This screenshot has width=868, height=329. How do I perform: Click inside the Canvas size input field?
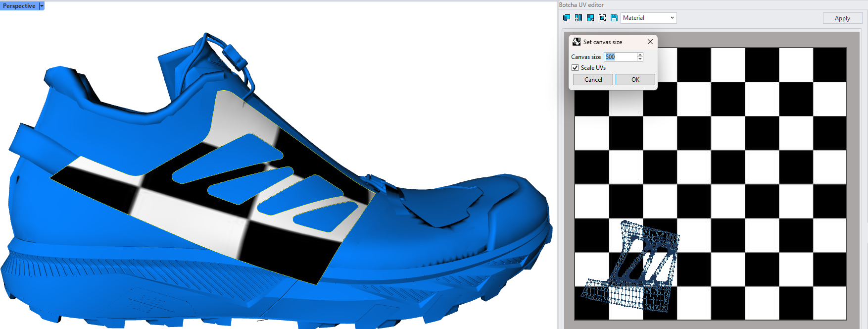pyautogui.click(x=620, y=57)
